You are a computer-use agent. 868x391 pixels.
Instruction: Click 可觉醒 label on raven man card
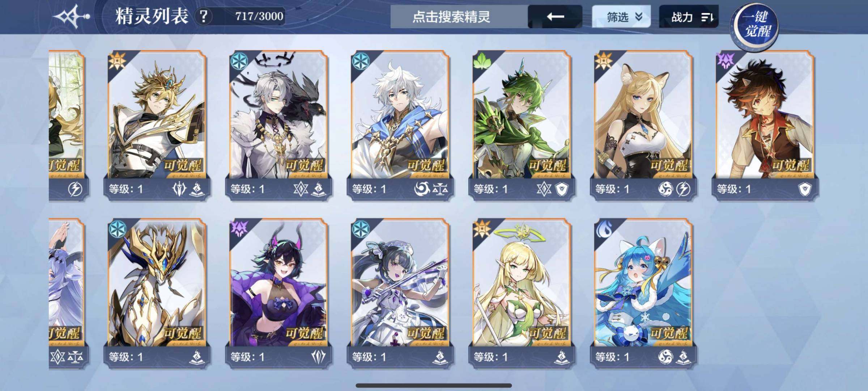click(x=304, y=166)
